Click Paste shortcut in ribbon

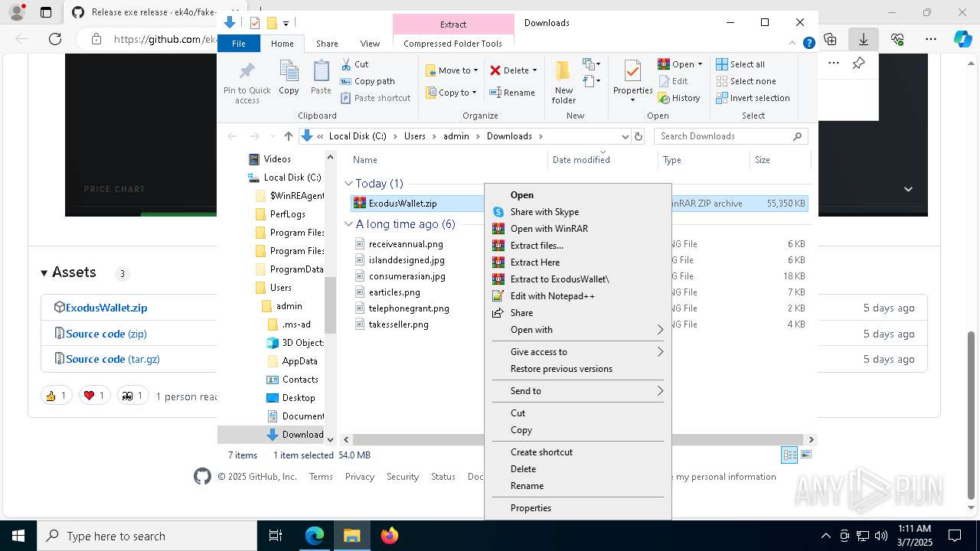click(375, 98)
